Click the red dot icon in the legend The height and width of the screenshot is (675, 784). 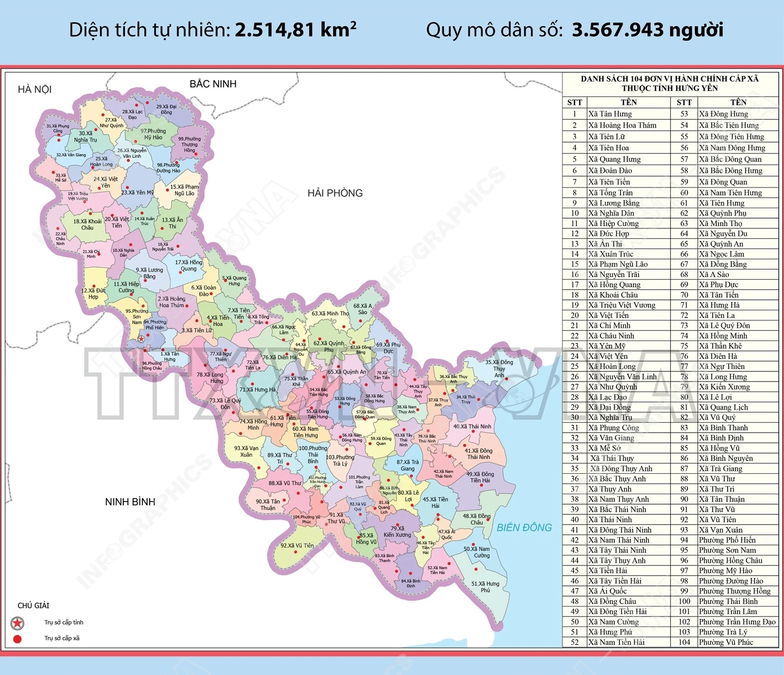(x=17, y=639)
